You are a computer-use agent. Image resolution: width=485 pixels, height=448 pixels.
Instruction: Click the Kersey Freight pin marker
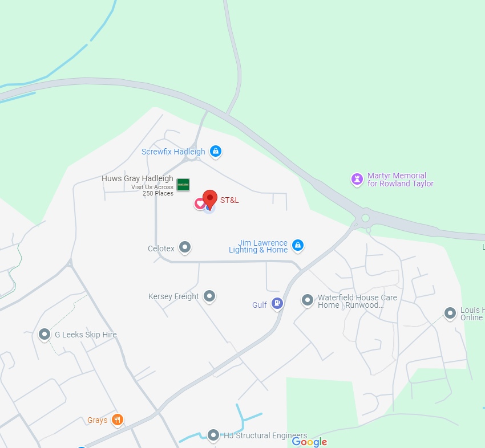click(x=209, y=296)
